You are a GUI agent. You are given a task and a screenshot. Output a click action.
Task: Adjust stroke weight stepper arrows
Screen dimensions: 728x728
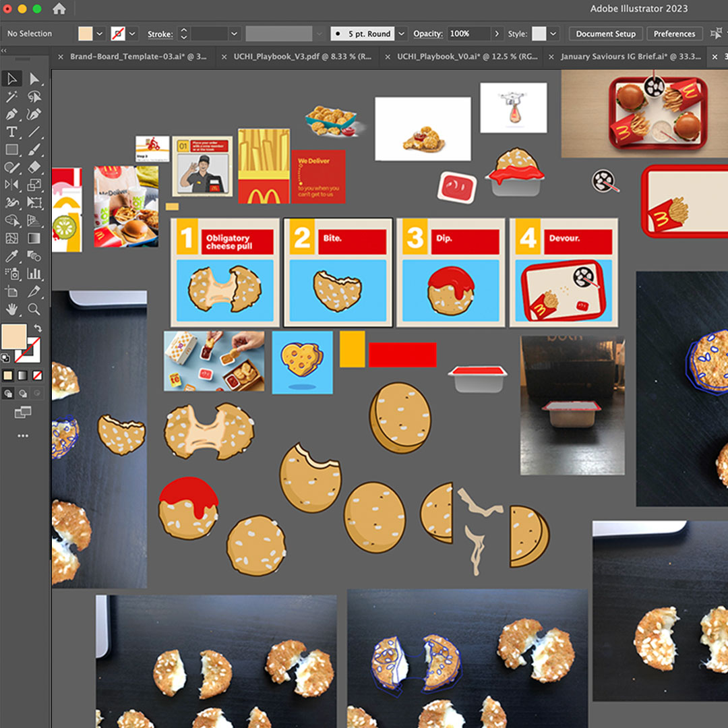pos(184,34)
